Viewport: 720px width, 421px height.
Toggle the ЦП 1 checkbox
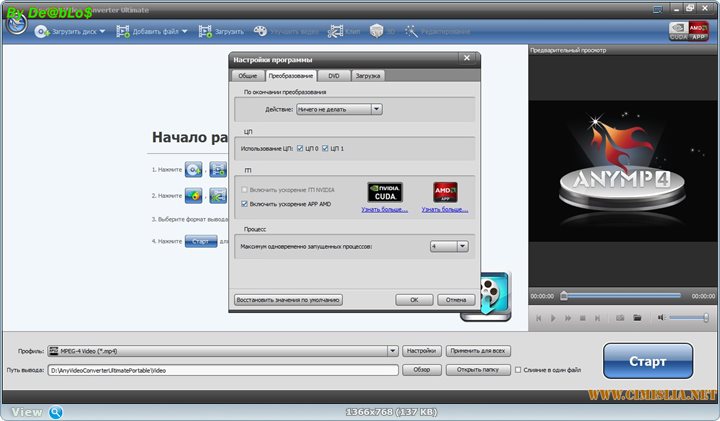click(325, 148)
